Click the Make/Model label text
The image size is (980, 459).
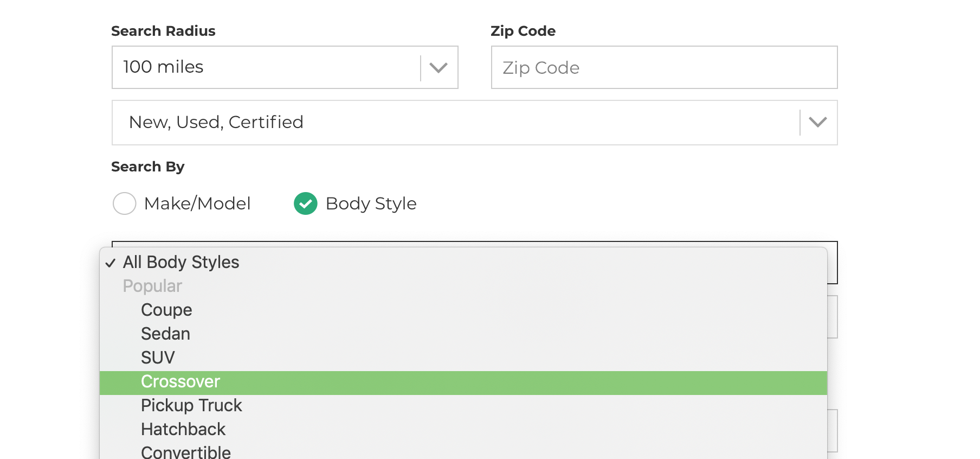[x=197, y=203]
